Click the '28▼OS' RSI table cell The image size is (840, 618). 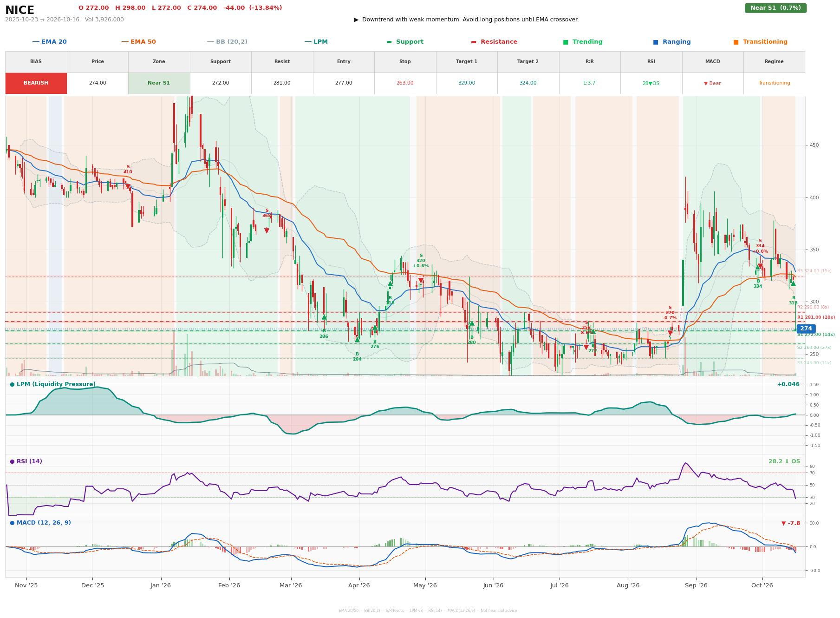[651, 83]
